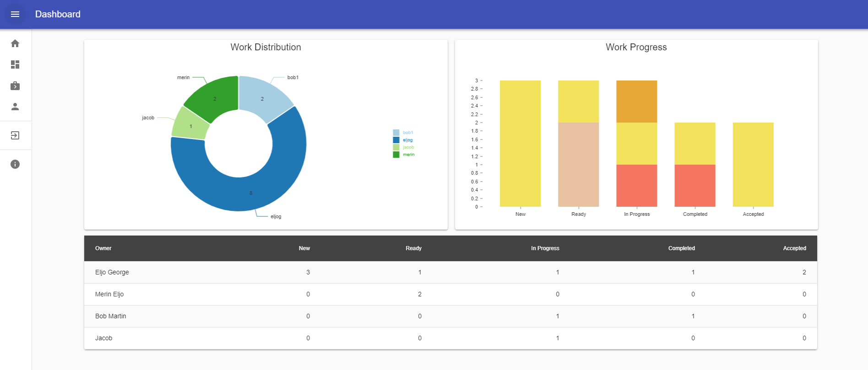The height and width of the screenshot is (370, 868).
Task: Click the jacob legend color swatch
Action: [396, 147]
